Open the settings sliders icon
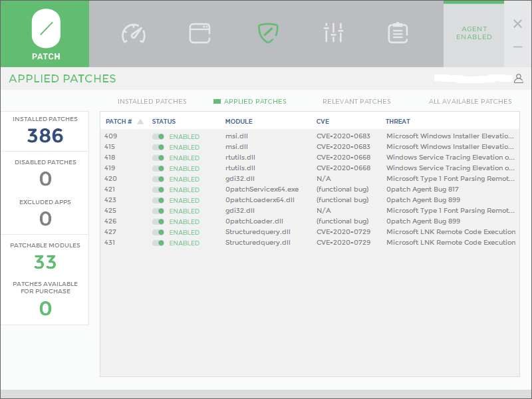The width and height of the screenshot is (532, 399). [333, 33]
